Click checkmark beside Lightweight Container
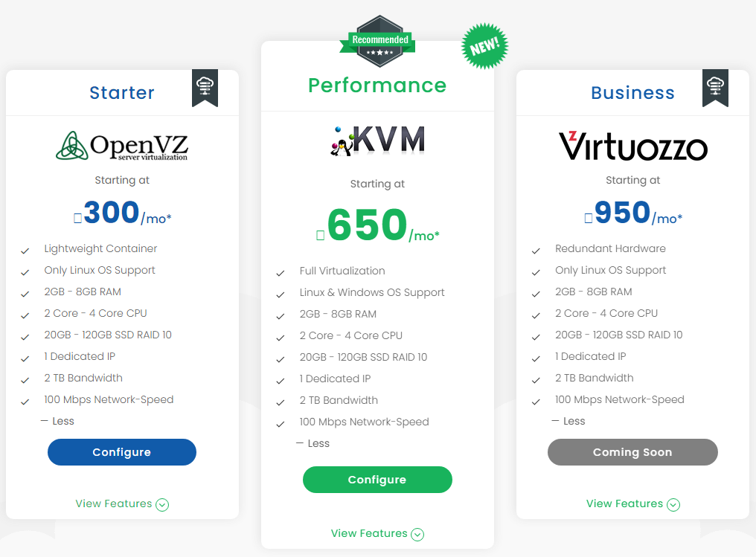 click(25, 251)
